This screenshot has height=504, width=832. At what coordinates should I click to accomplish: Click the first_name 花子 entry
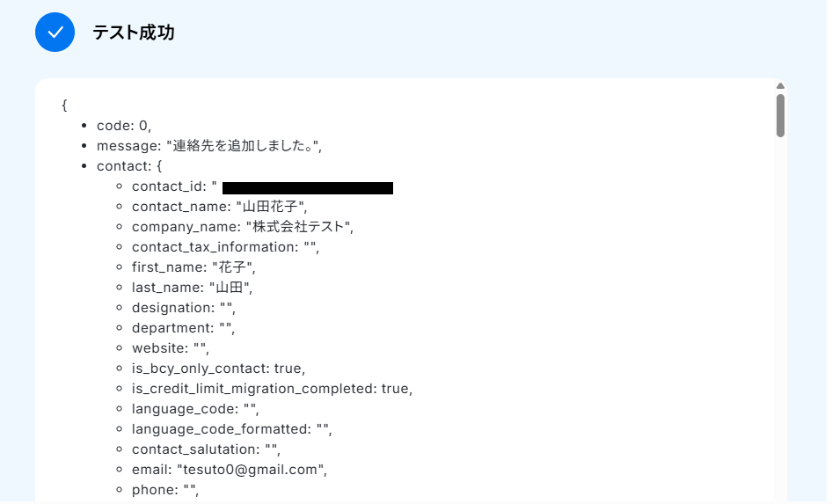pos(194,268)
